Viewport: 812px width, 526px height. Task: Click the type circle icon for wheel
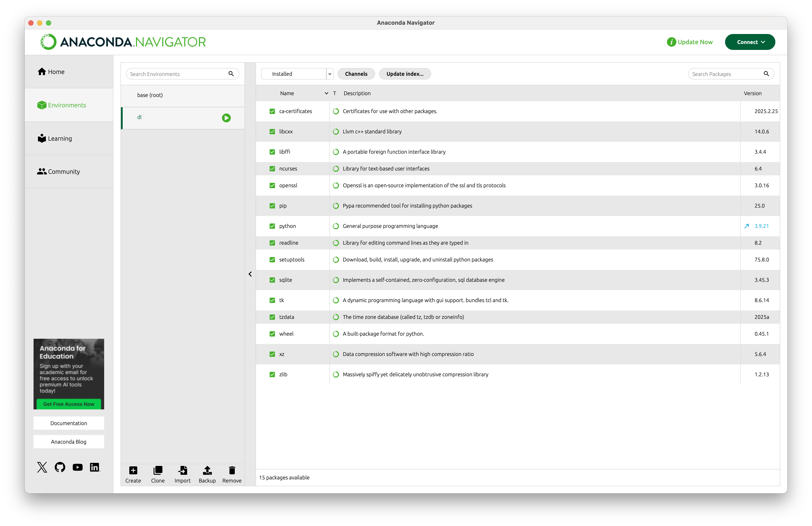pos(336,334)
